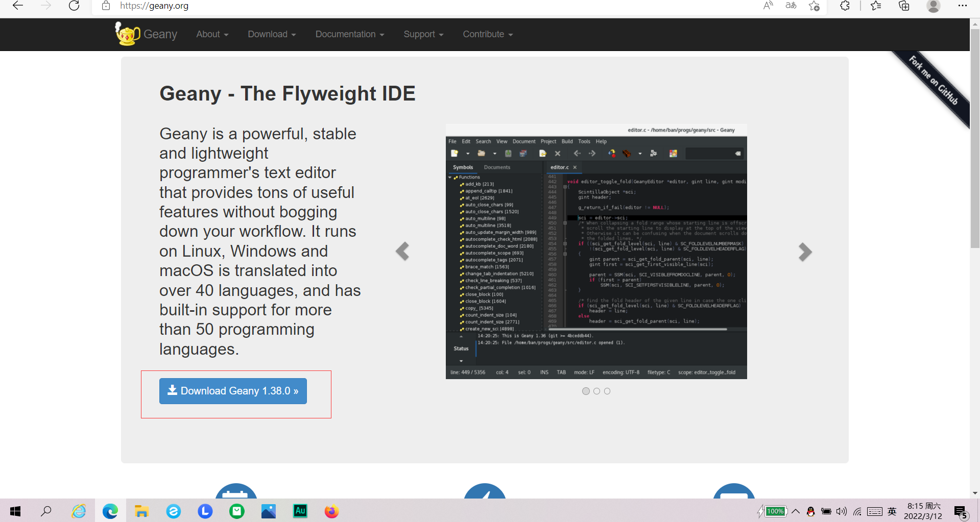
Task: Reload the geany.org page
Action: tap(74, 6)
